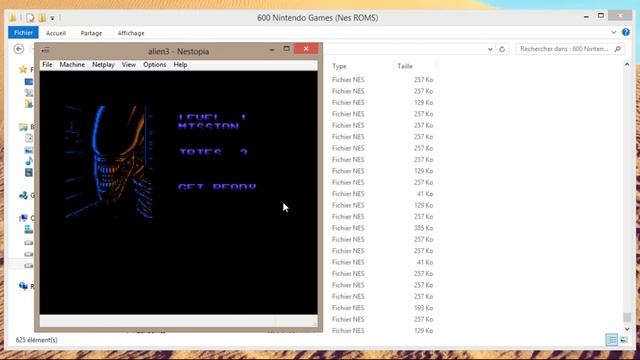
Task: Click the Favorites star icon in the sidebar
Action: tap(23, 69)
